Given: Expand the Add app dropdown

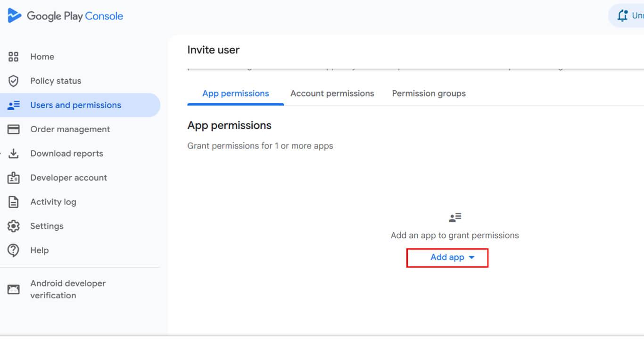Looking at the screenshot, I should point(447,258).
